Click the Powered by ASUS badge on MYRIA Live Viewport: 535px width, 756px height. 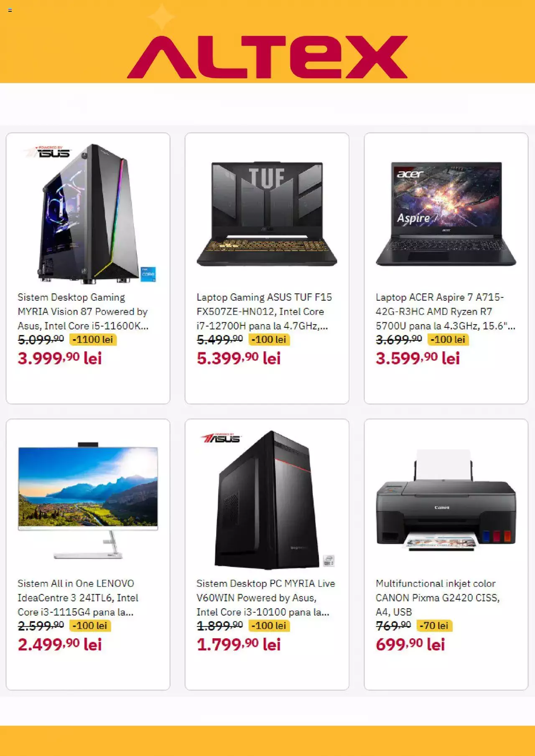[x=221, y=438]
